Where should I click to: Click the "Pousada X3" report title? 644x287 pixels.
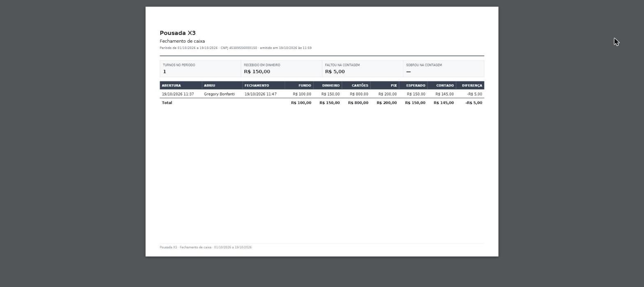click(177, 33)
